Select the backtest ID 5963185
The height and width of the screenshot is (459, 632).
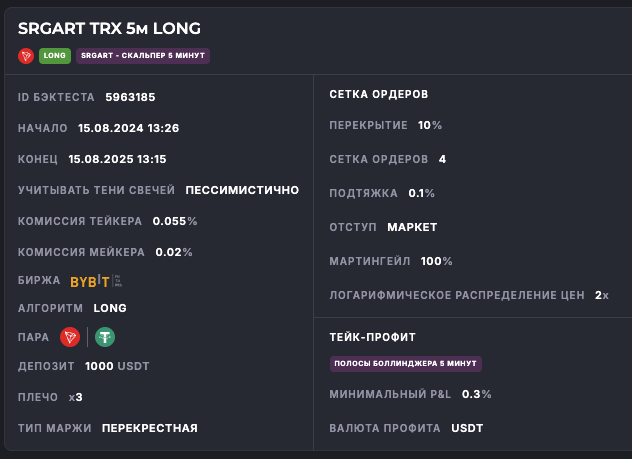[x=130, y=97]
